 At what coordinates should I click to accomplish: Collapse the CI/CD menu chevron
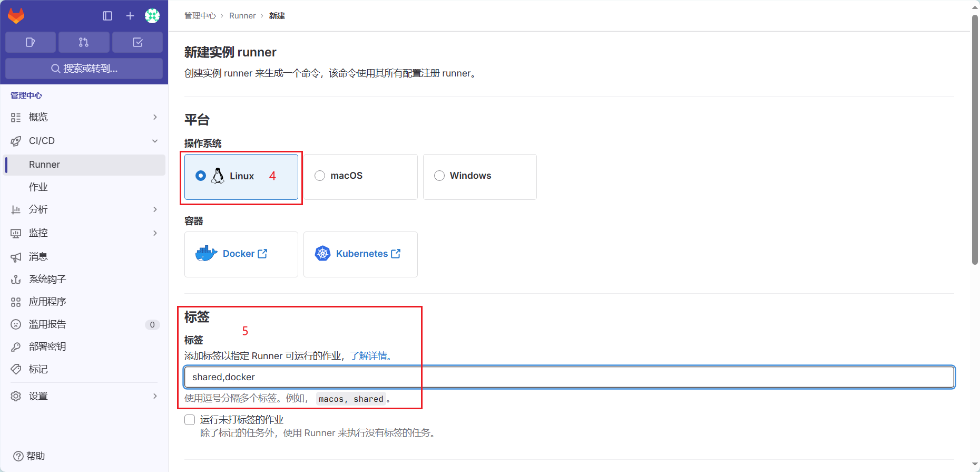tap(155, 141)
